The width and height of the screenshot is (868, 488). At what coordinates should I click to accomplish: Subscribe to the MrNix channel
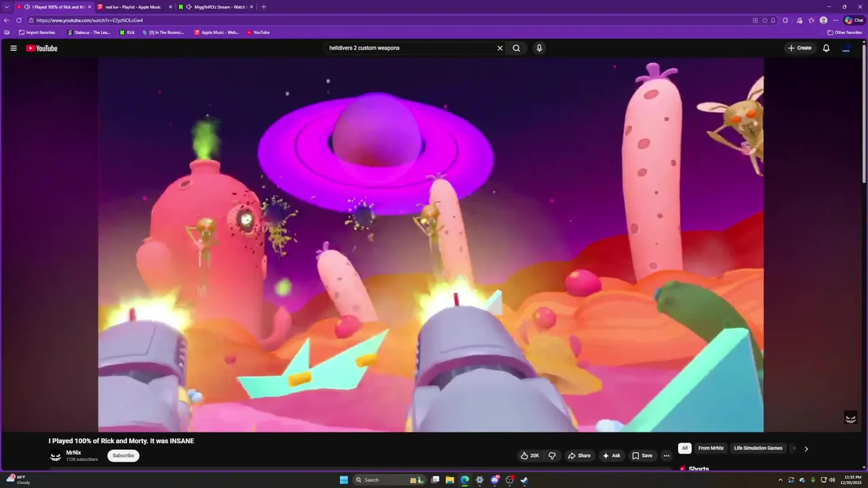point(123,455)
